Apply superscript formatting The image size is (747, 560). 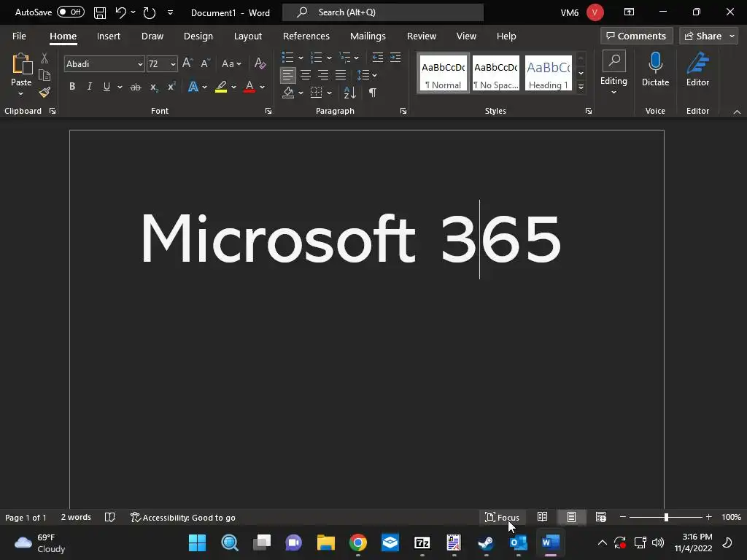coord(171,87)
